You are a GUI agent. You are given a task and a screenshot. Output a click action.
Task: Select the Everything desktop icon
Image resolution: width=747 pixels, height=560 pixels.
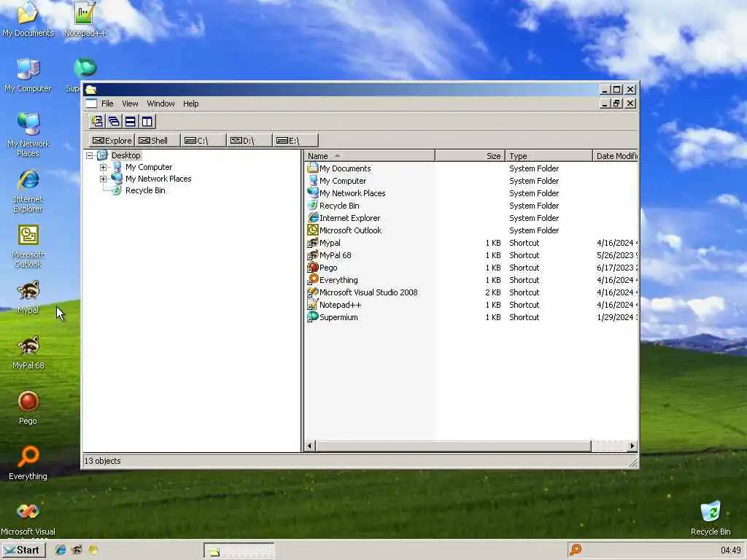[28, 463]
